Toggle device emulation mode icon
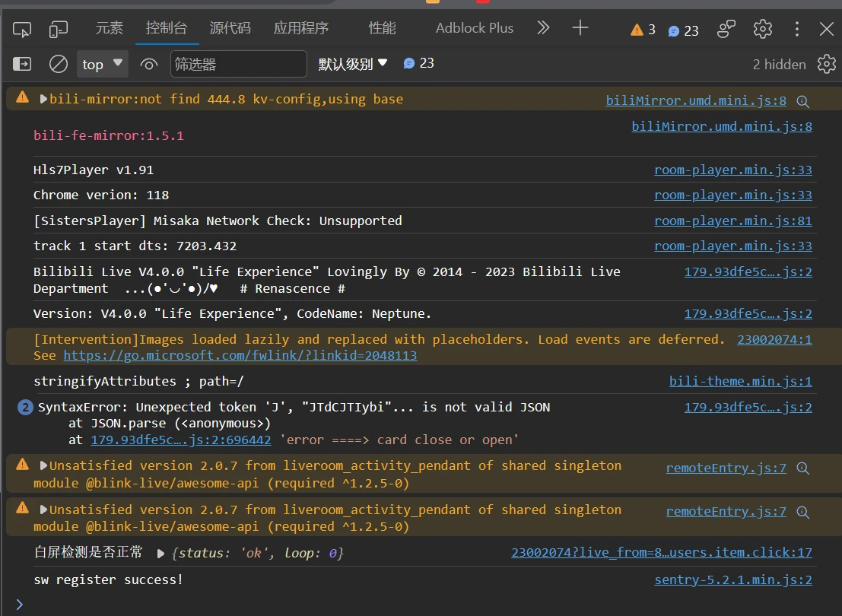Image resolution: width=842 pixels, height=616 pixels. point(59,29)
